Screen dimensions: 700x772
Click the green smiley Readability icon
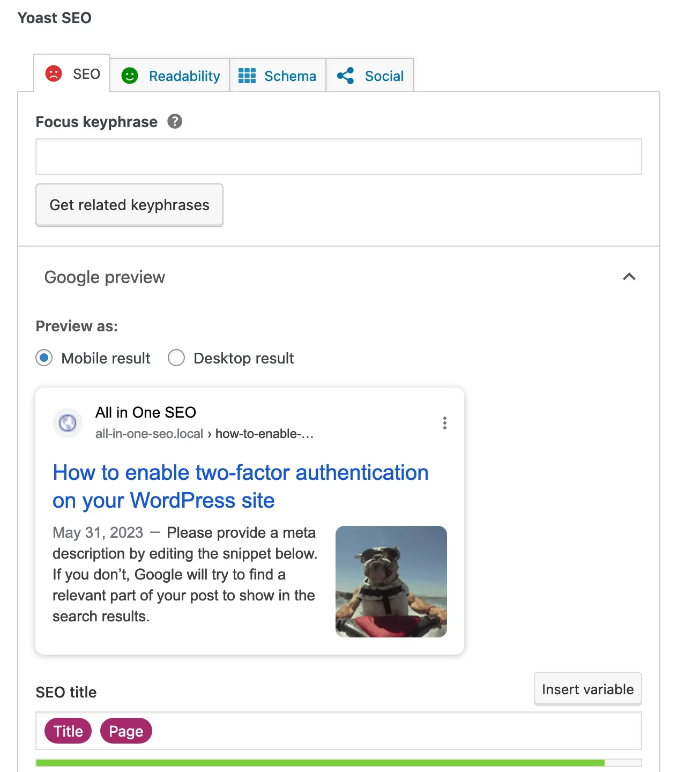(x=130, y=76)
